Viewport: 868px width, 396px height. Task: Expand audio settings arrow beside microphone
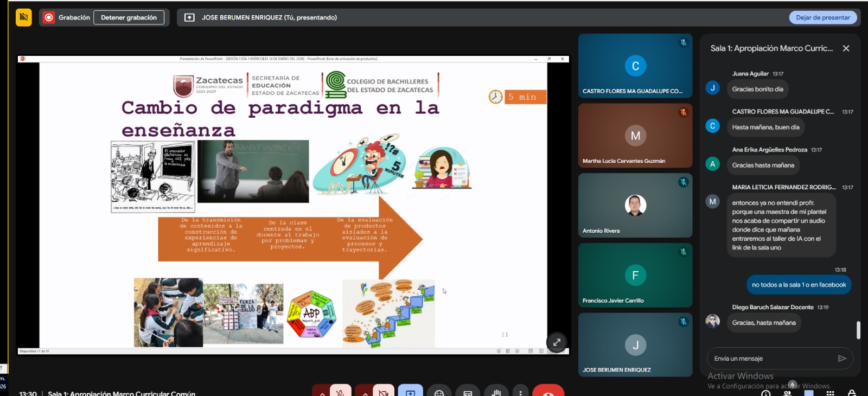(x=322, y=393)
